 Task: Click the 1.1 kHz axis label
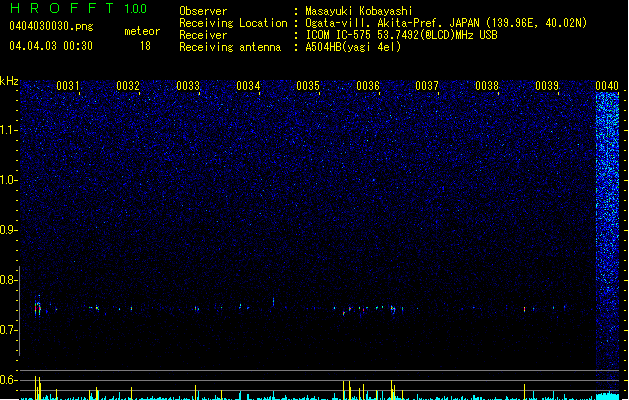coord(9,130)
